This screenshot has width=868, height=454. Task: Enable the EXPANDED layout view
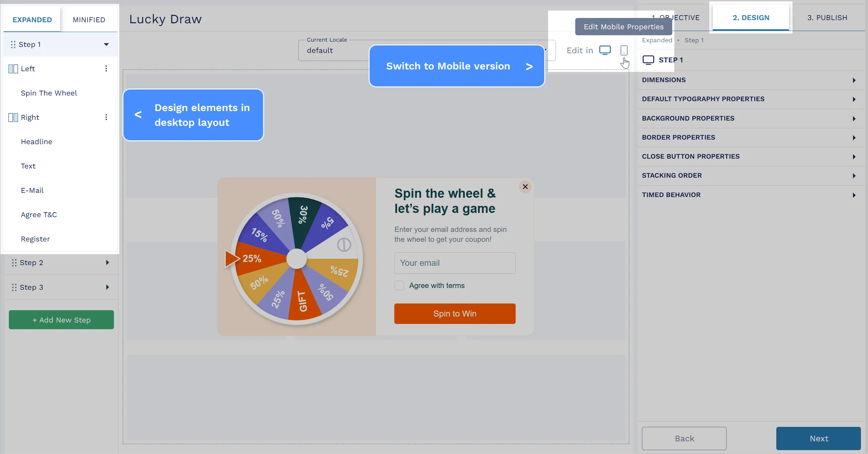(x=32, y=19)
